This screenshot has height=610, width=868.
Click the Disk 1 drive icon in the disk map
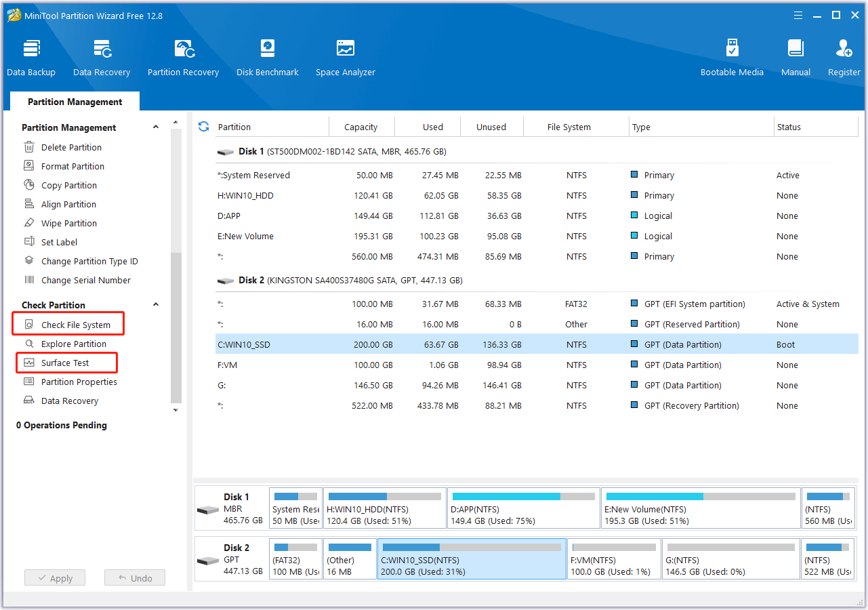coord(208,510)
